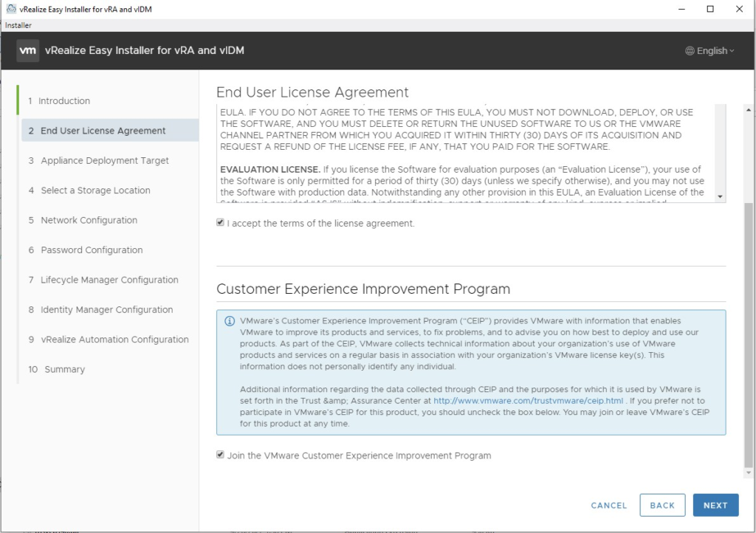Image resolution: width=756 pixels, height=533 pixels.
Task: Click main page scrollbar thumb
Action: click(x=749, y=335)
